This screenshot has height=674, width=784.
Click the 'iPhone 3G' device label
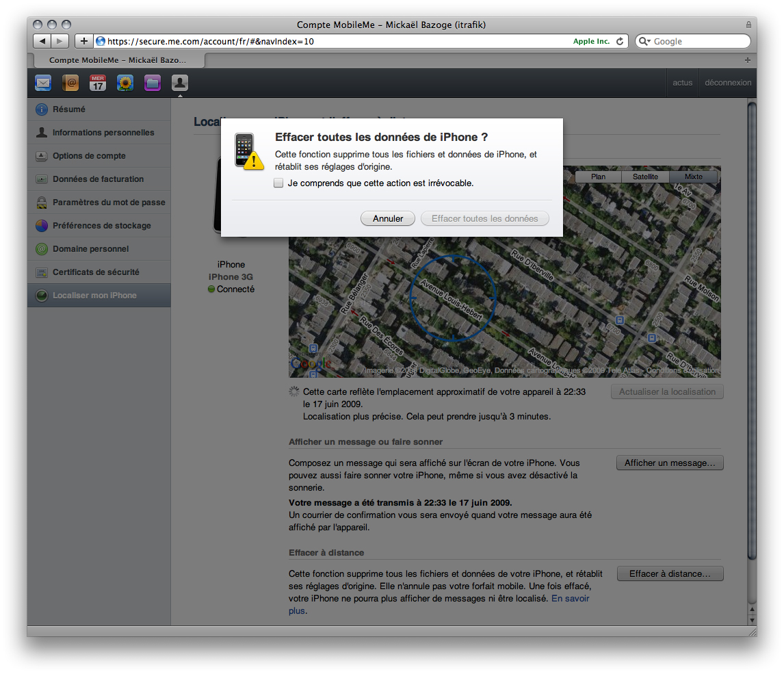tap(231, 277)
